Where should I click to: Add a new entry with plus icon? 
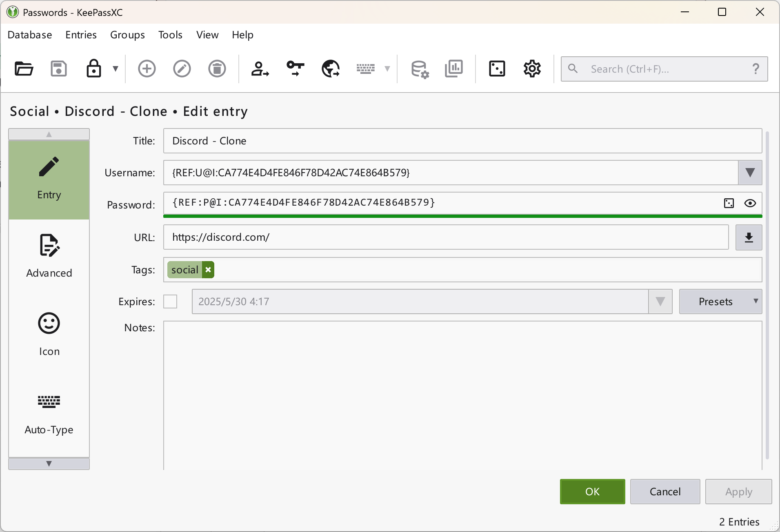click(x=147, y=69)
